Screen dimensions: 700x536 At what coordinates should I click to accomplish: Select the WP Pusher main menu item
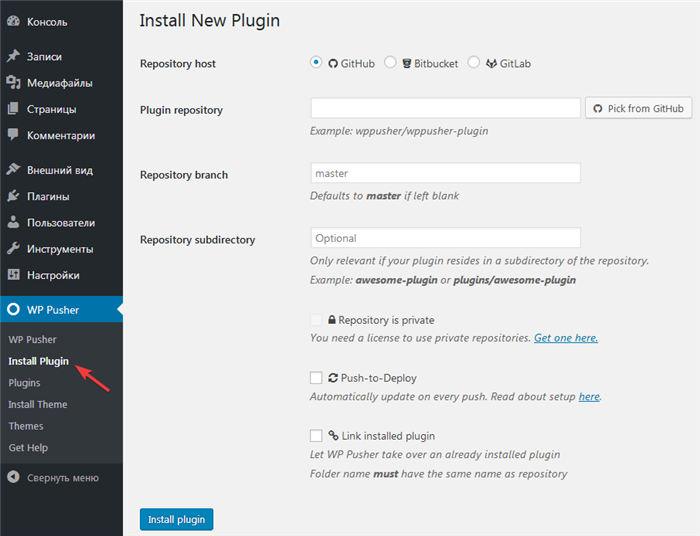click(62, 309)
